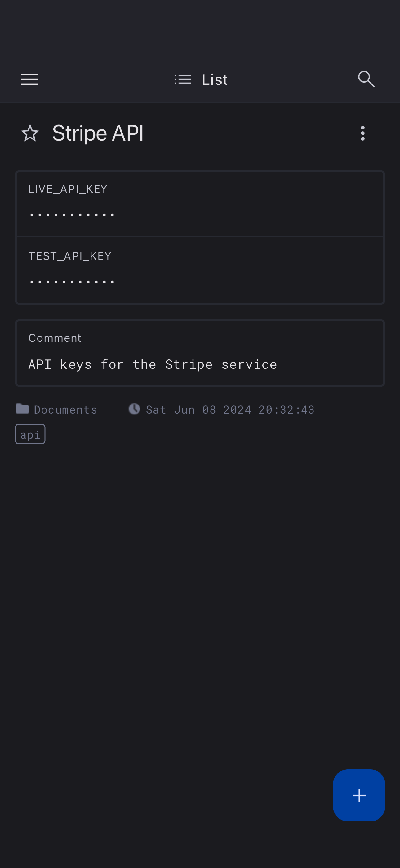Star the Stripe API entry as favorite

point(30,133)
